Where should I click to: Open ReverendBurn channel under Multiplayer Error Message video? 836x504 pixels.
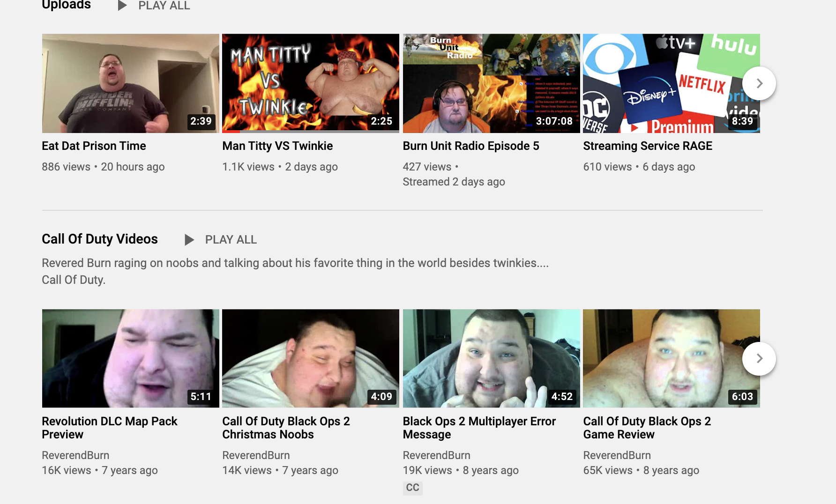pyautogui.click(x=436, y=455)
